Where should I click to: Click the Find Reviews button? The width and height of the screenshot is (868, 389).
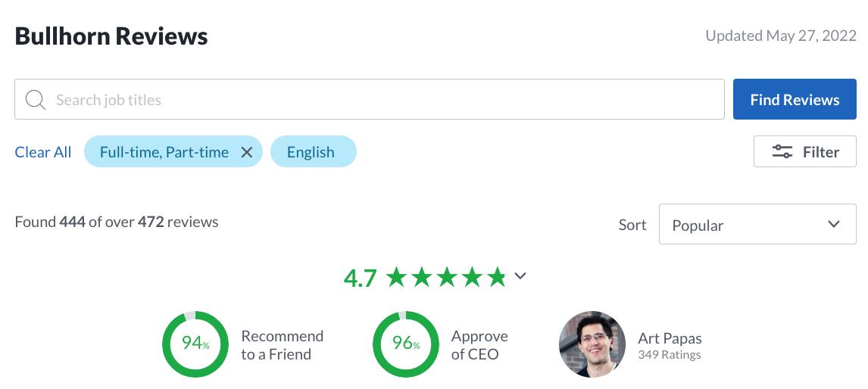click(x=795, y=99)
